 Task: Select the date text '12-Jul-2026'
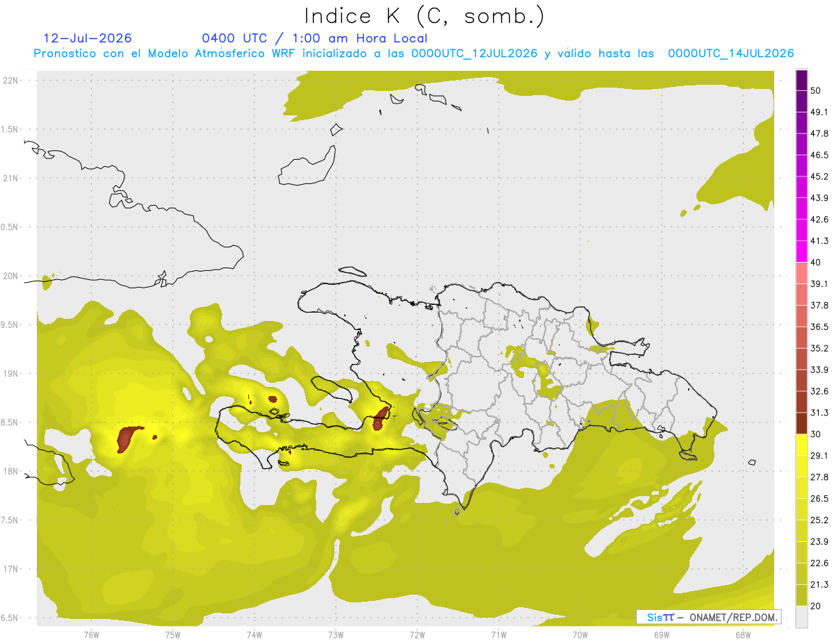click(x=88, y=38)
